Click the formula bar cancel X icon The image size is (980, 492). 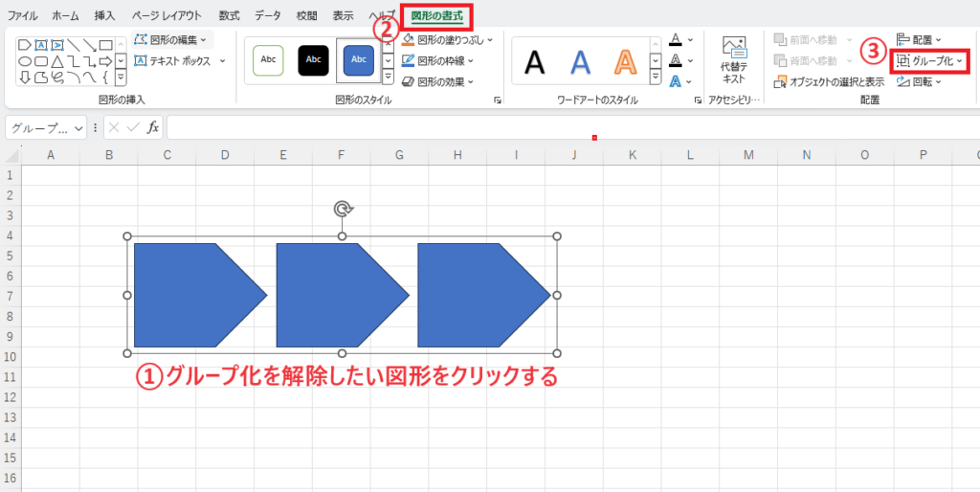pos(113,127)
